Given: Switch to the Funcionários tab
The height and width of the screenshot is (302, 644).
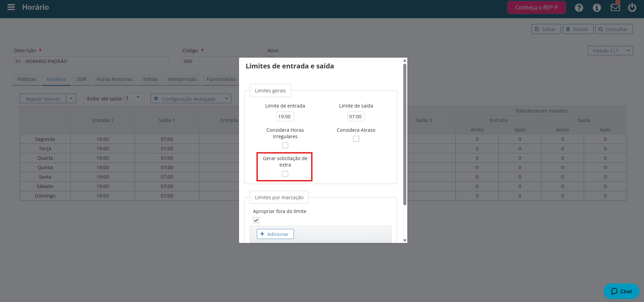Looking at the screenshot, I should pos(221,79).
